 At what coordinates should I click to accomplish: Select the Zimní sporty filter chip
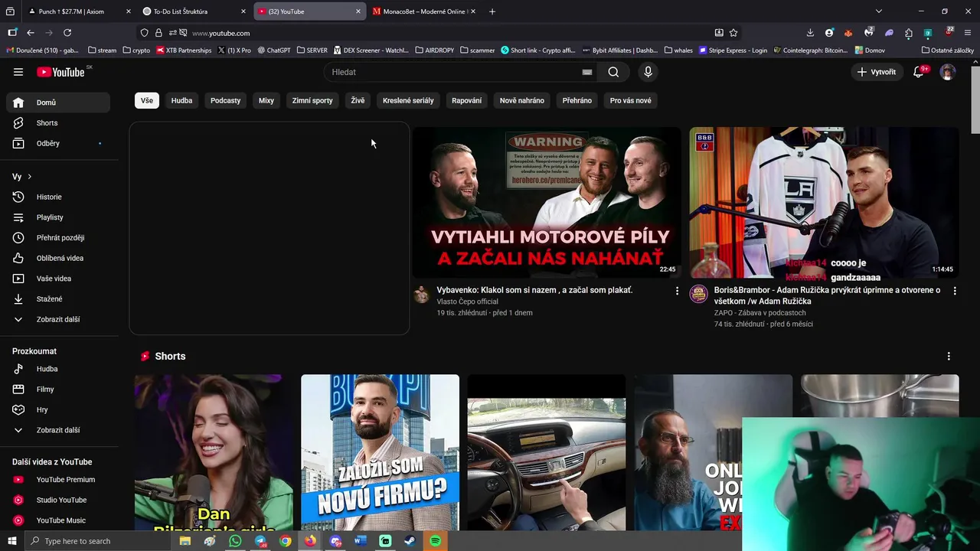click(x=312, y=100)
